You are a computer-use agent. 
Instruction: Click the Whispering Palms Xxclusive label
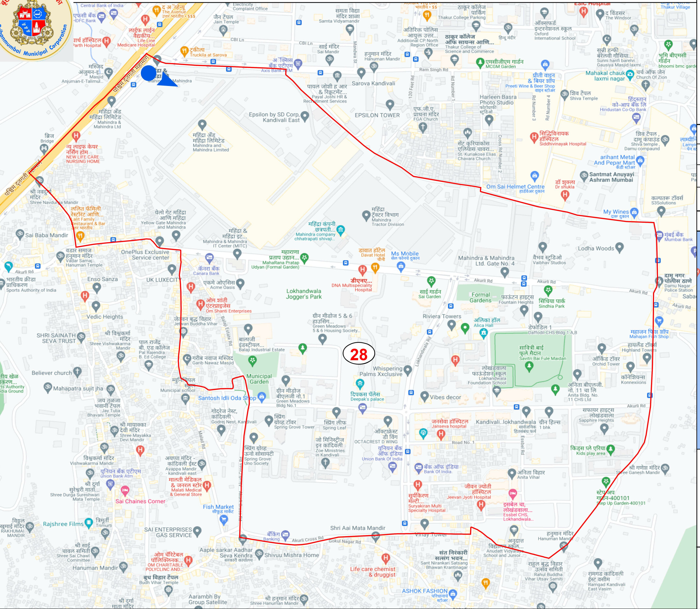click(x=381, y=371)
